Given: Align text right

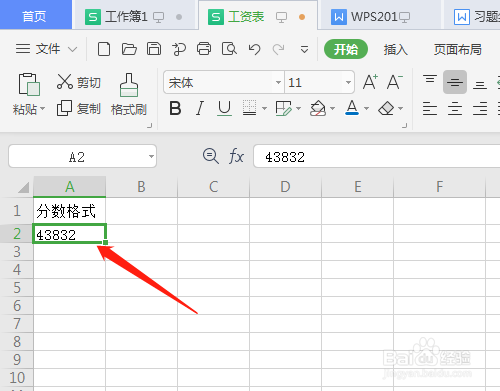Looking at the screenshot, I should click(x=480, y=109).
